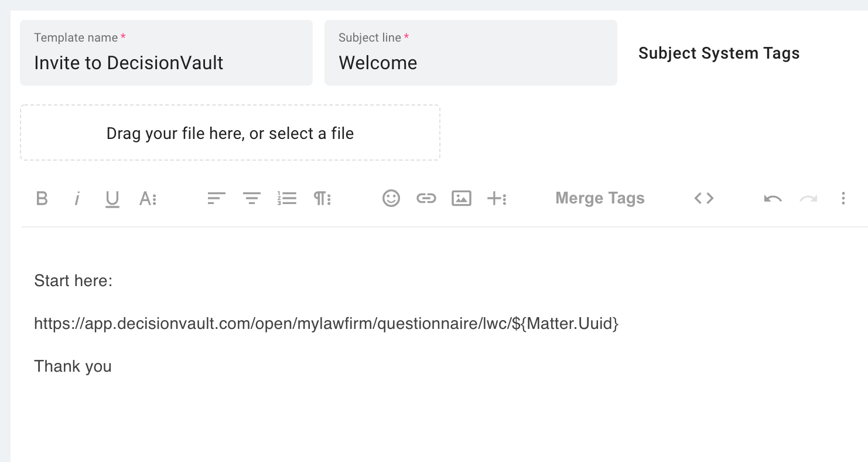This screenshot has height=462, width=868.
Task: Open the paragraph format dropdown
Action: coord(322,198)
